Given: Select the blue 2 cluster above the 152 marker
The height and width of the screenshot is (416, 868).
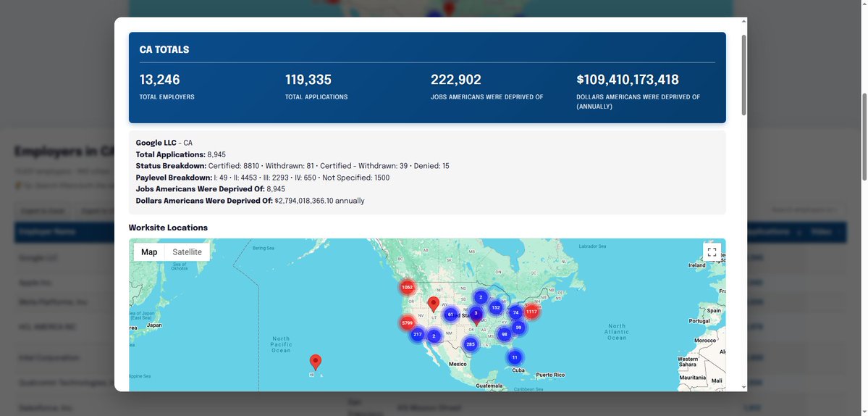Looking at the screenshot, I should click(481, 297).
